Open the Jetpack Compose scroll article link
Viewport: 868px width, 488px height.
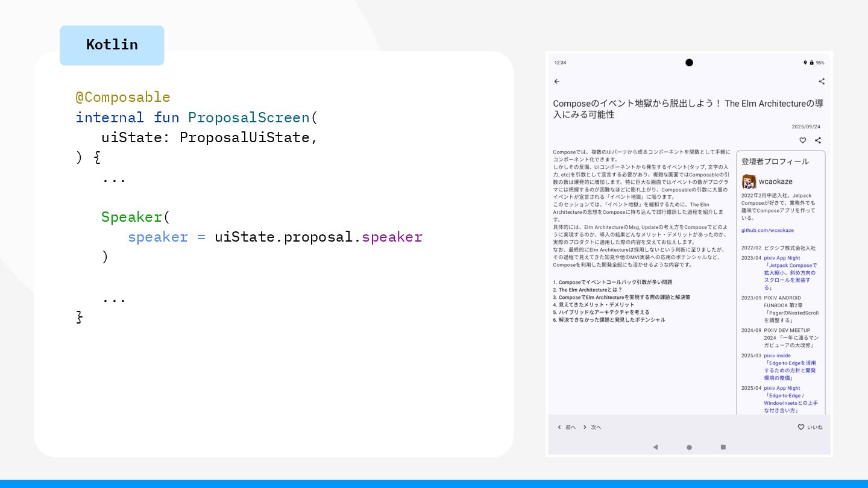click(x=790, y=277)
